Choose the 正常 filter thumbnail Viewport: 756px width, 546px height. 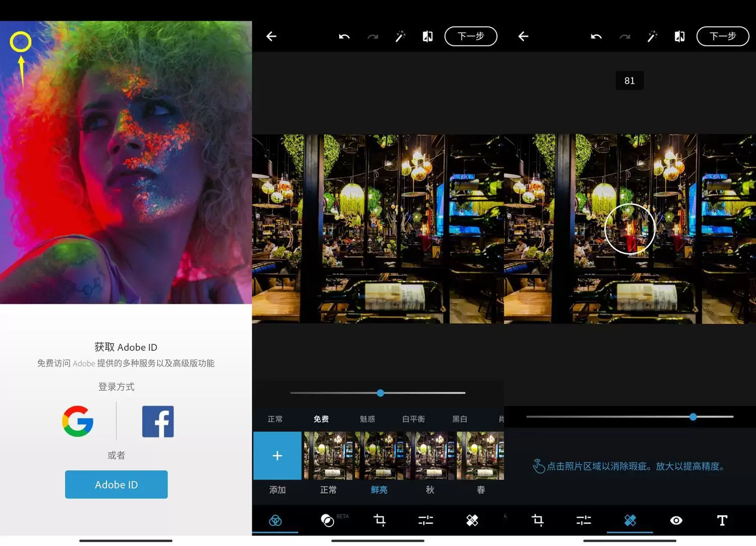click(328, 456)
